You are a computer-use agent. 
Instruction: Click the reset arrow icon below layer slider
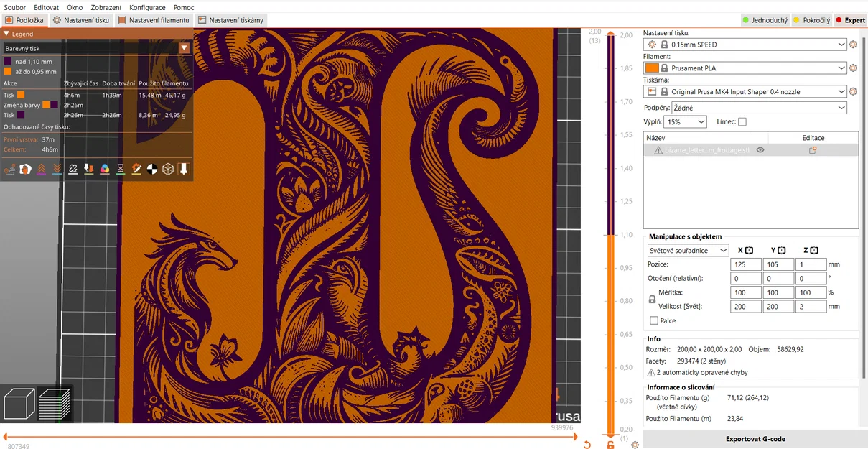point(587,445)
